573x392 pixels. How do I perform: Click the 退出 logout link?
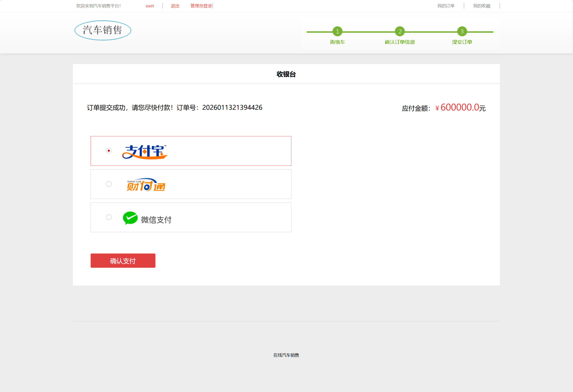click(x=175, y=6)
